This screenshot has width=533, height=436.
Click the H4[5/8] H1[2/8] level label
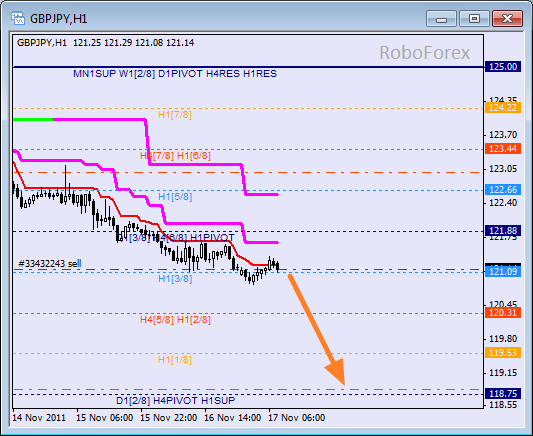pyautogui.click(x=175, y=319)
